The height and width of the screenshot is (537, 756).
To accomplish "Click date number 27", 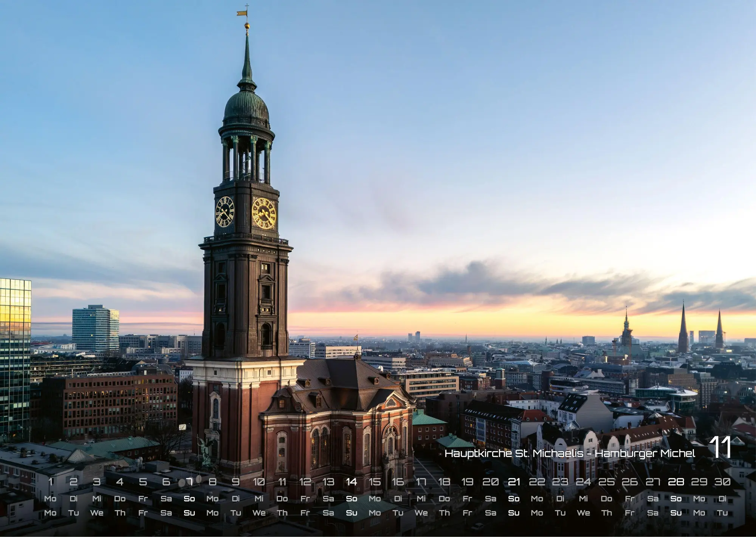I will coord(653,482).
